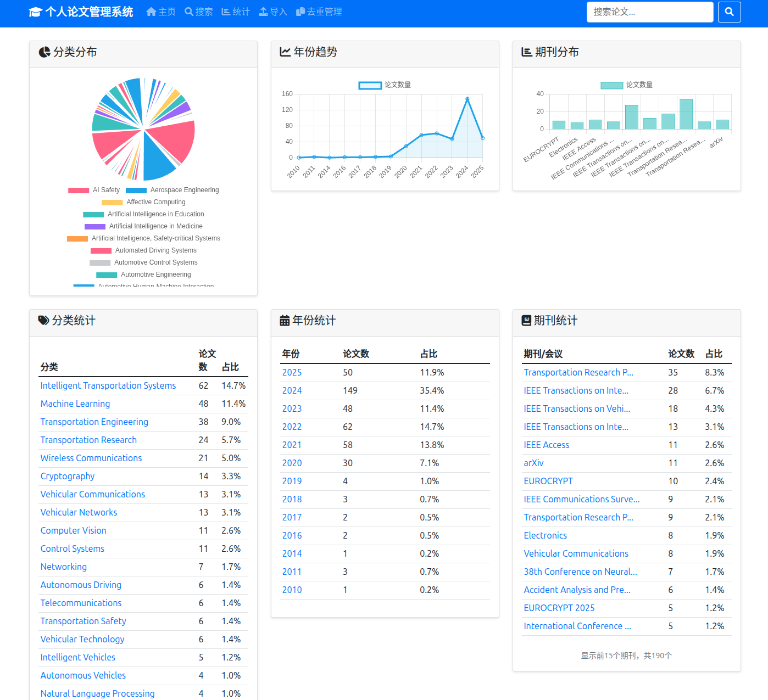The image size is (768, 700).
Task: Open EUROCRYPT journal link with 10 papers
Action: pyautogui.click(x=548, y=481)
